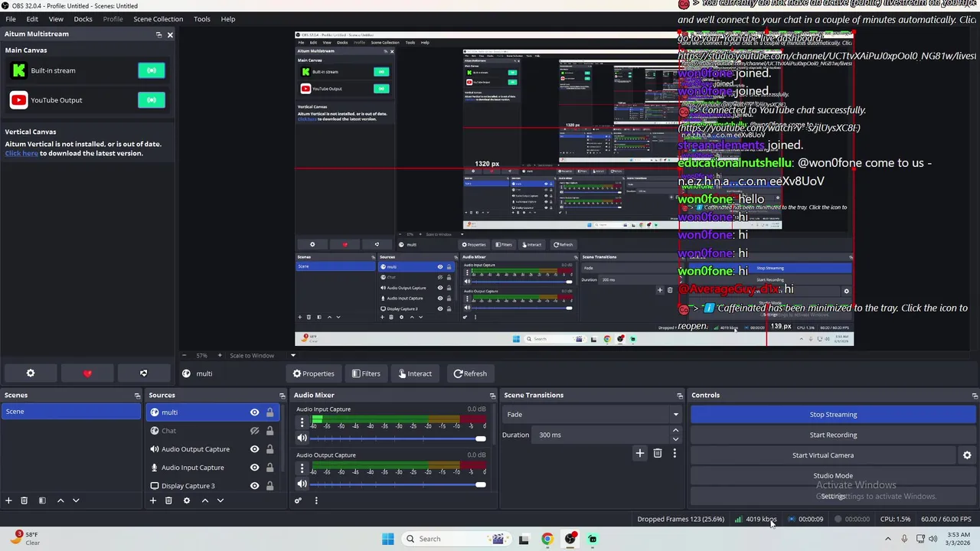Image resolution: width=980 pixels, height=551 pixels.
Task: Click the Duration 300 ms field
Action: pos(600,435)
